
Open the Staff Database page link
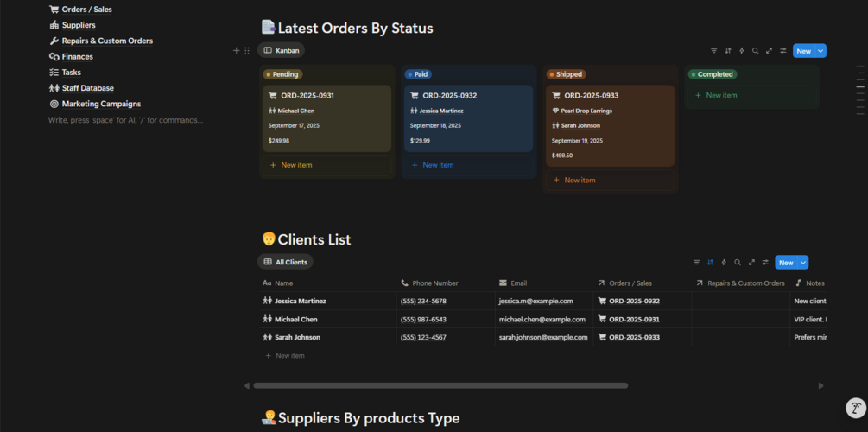click(x=87, y=88)
